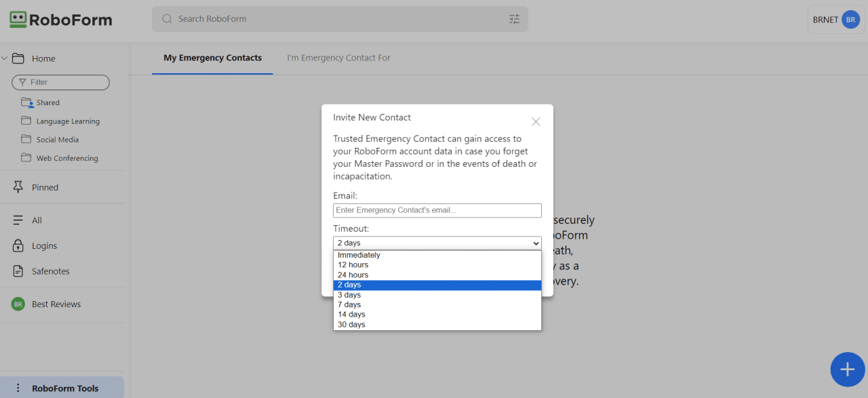Select 12 hours timeout option
Screen dimensions: 868x398
(353, 265)
